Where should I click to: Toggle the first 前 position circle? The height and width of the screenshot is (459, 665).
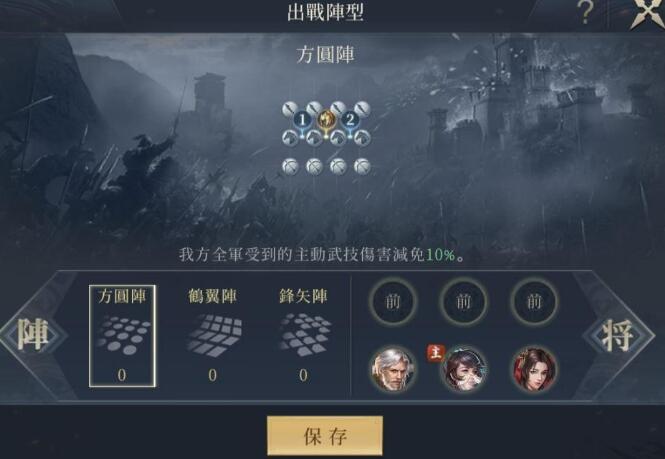[x=393, y=302]
